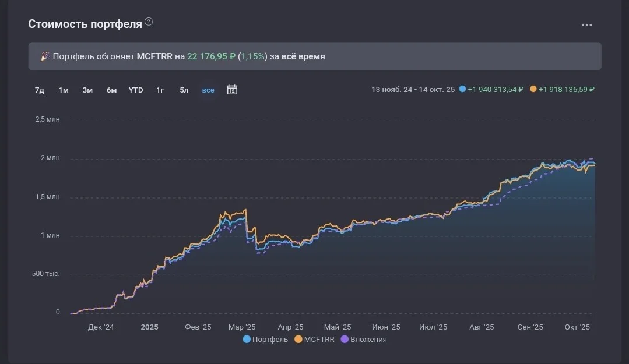This screenshot has width=629, height=364.
Task: Select the 5л time range
Action: coord(184,90)
